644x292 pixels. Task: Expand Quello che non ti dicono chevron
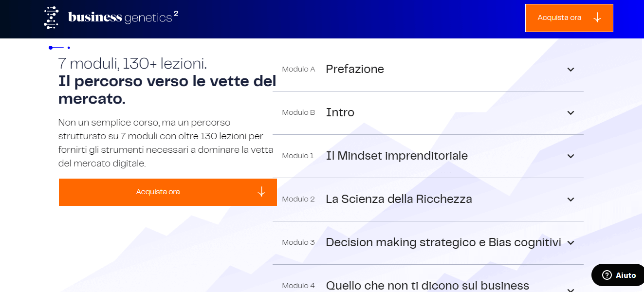tap(571, 289)
